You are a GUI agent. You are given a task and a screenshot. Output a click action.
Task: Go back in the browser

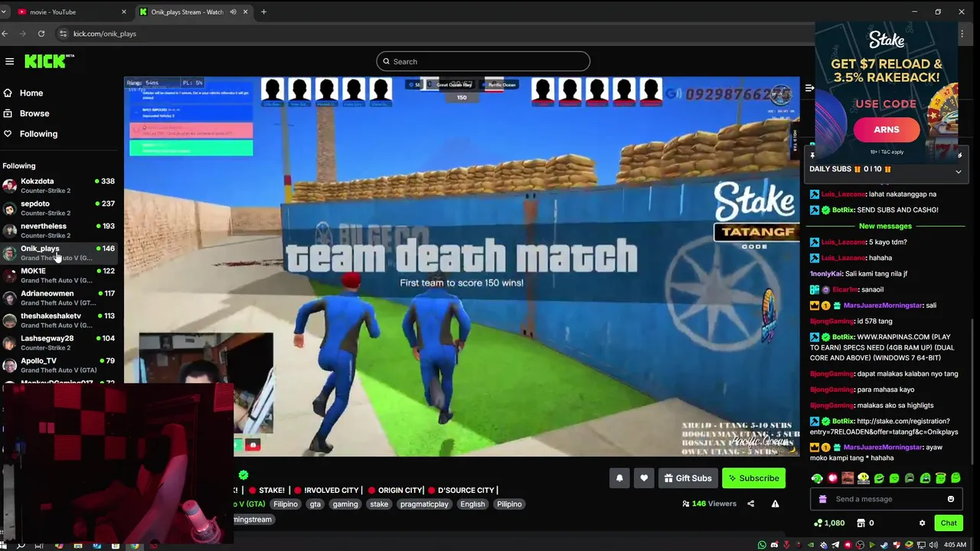5,34
